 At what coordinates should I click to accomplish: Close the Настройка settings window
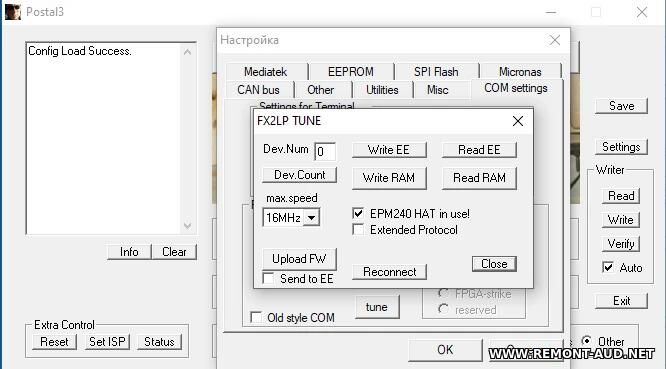(x=554, y=40)
